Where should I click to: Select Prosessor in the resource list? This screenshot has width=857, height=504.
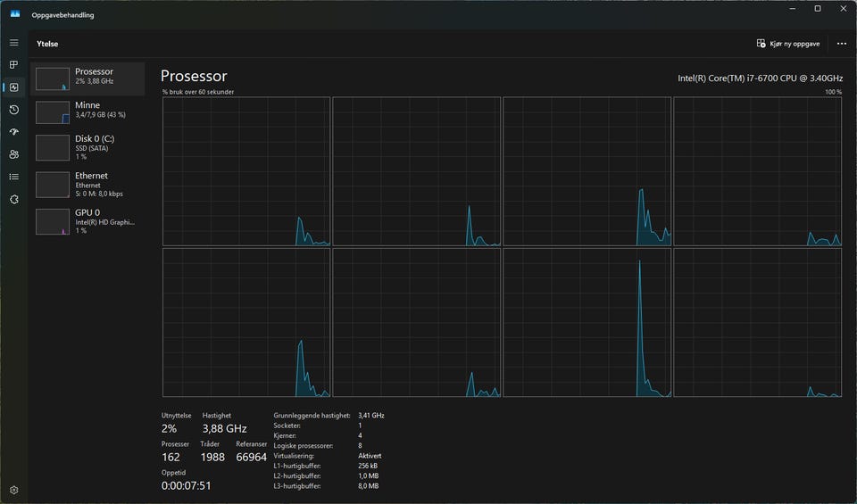(x=87, y=78)
